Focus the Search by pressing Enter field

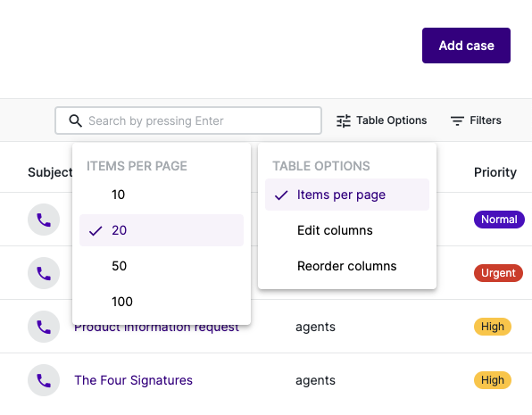[188, 120]
